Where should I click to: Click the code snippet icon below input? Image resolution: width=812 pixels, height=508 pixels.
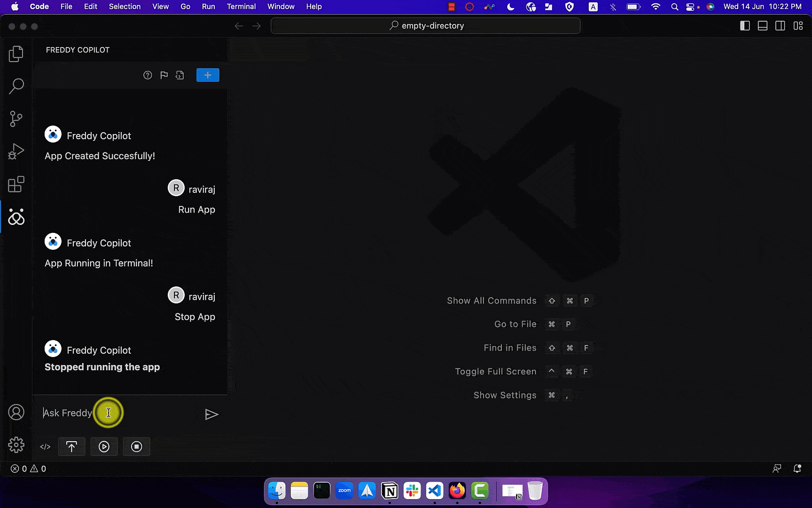click(45, 447)
